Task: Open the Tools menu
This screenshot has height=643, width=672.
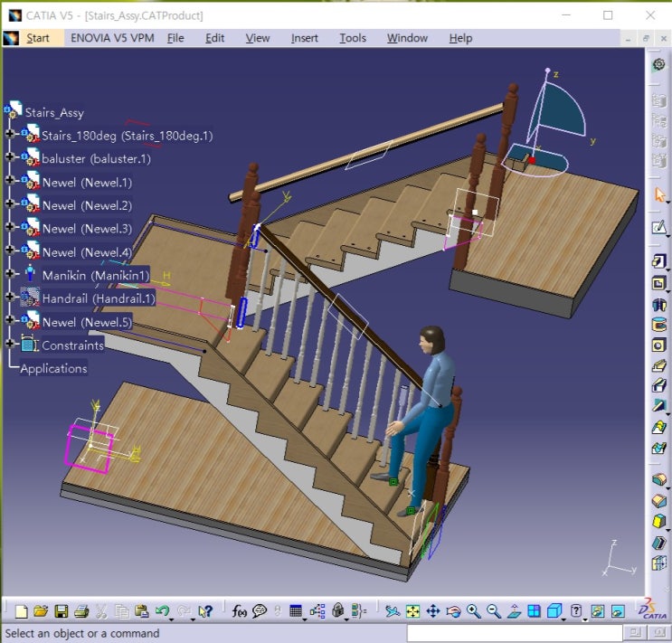Action: (x=353, y=38)
